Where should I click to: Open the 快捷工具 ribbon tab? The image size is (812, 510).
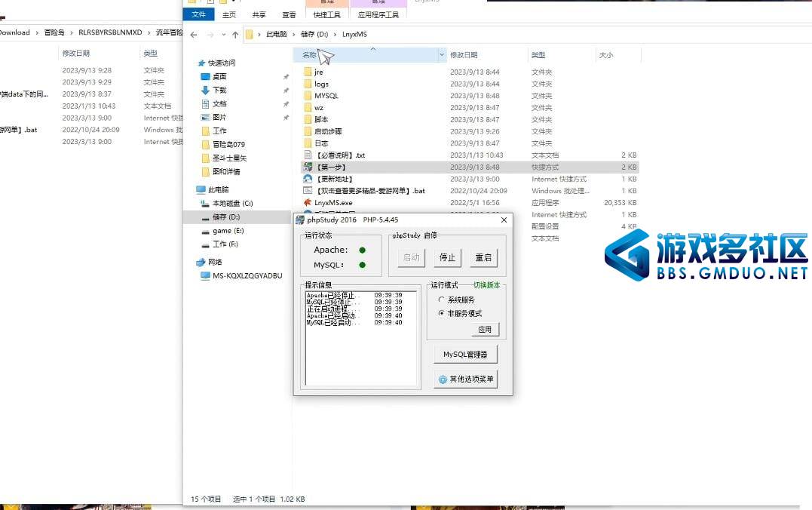(326, 15)
